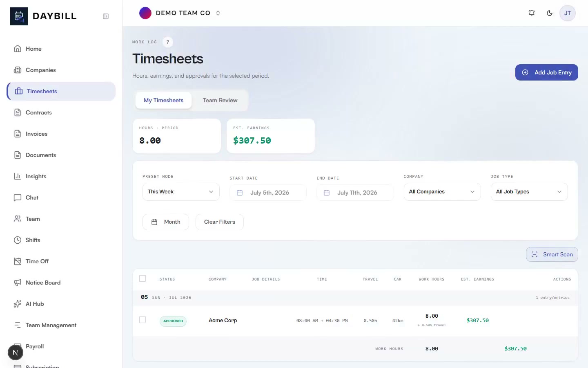Open Contracts page from sidebar
The image size is (588, 368).
click(61, 112)
